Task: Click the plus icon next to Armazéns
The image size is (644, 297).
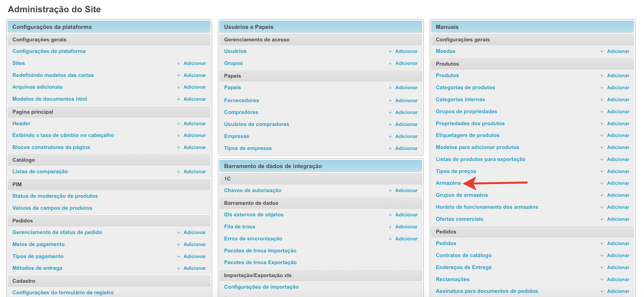Action: tap(602, 183)
